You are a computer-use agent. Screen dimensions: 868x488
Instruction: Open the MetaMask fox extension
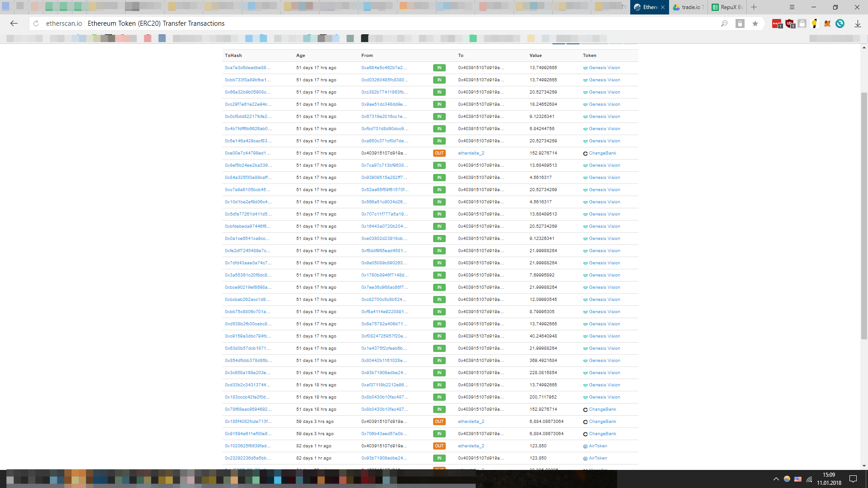[x=827, y=23]
